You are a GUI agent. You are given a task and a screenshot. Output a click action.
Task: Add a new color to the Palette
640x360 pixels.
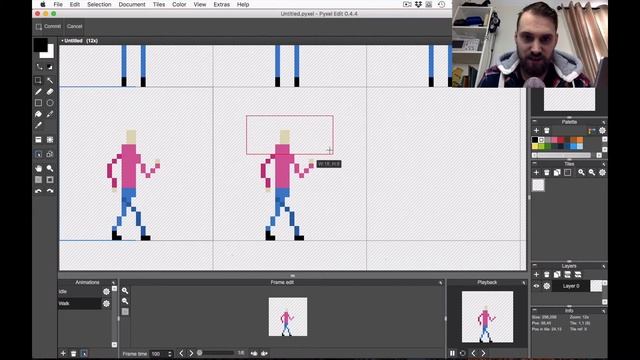click(x=536, y=131)
